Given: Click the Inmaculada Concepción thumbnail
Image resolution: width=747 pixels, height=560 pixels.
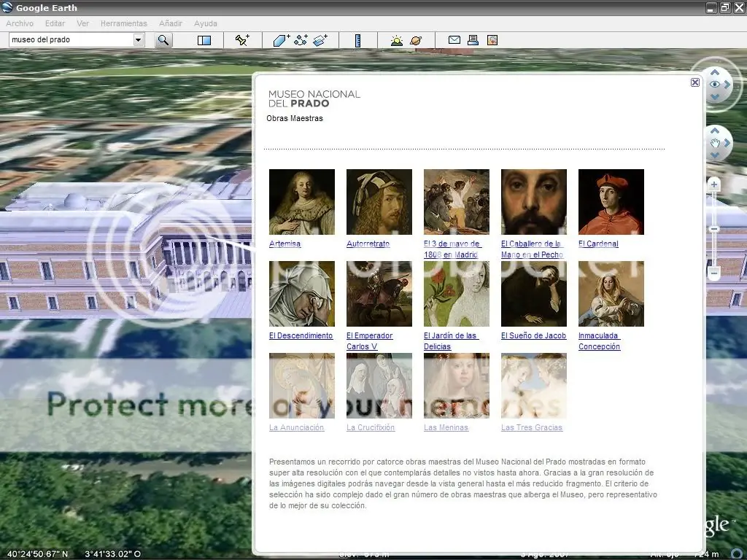Looking at the screenshot, I should click(611, 294).
